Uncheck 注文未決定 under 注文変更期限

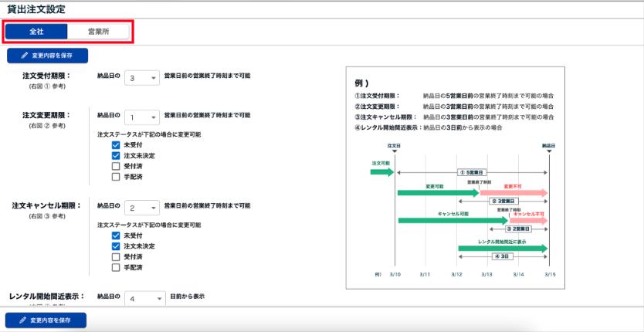point(116,155)
